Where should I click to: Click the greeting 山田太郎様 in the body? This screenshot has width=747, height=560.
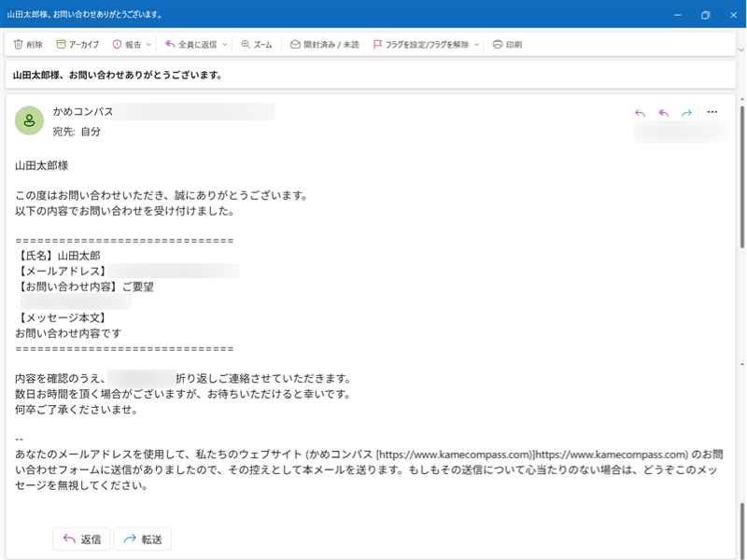pyautogui.click(x=42, y=166)
